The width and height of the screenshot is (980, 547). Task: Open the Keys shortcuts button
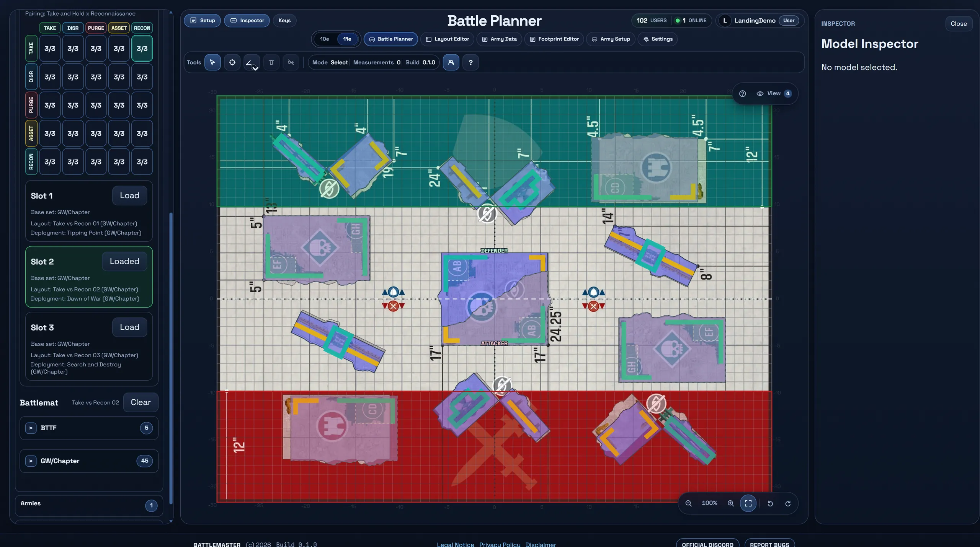tap(284, 21)
